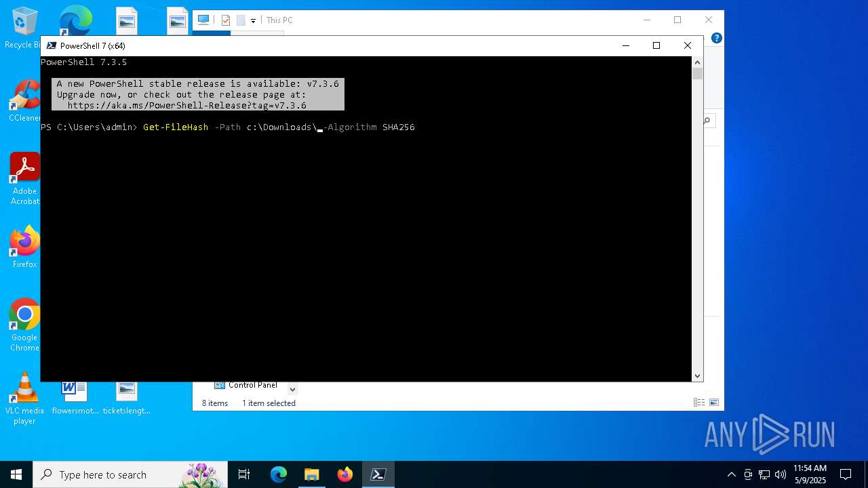Screen dimensions: 868x488
Task: Maximize the PowerShell window
Action: [656, 45]
